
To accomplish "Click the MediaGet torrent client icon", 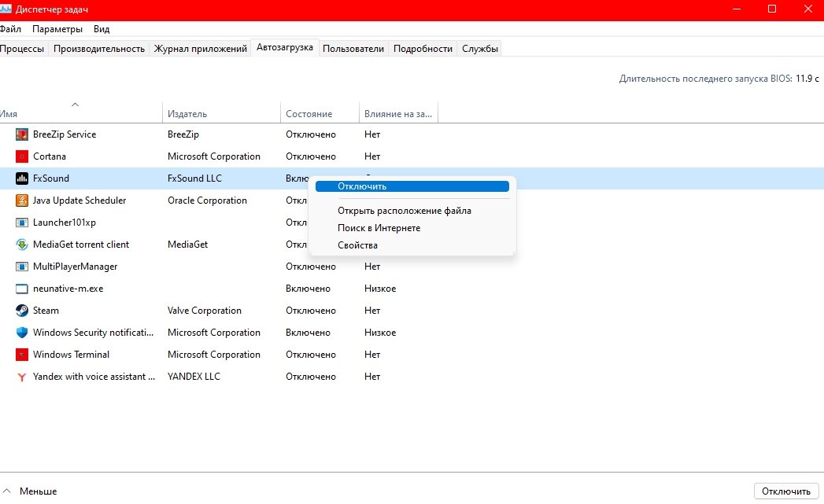I will (x=21, y=245).
